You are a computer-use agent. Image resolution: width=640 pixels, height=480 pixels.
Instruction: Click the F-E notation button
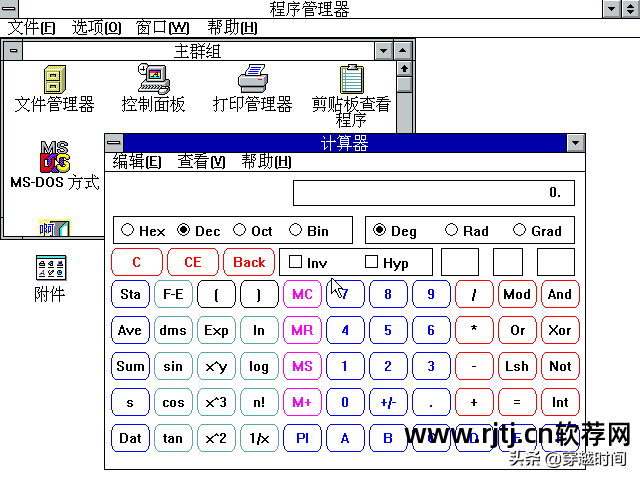point(173,294)
